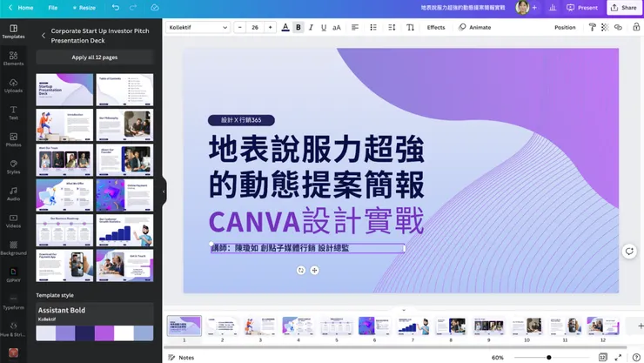
Task: Collapse the page thumbnails strip chevron
Action: (x=403, y=310)
